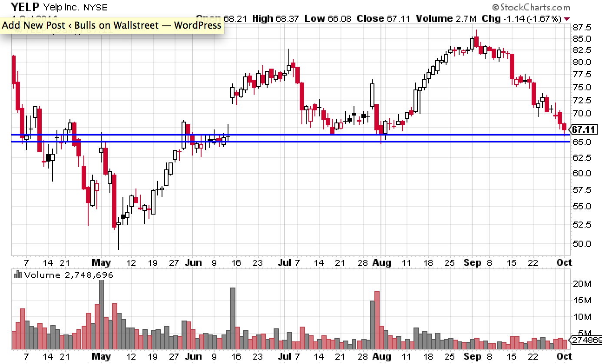This screenshot has height=364, width=602.
Task: Click the Volume 2.7M header value
Action: (447, 19)
